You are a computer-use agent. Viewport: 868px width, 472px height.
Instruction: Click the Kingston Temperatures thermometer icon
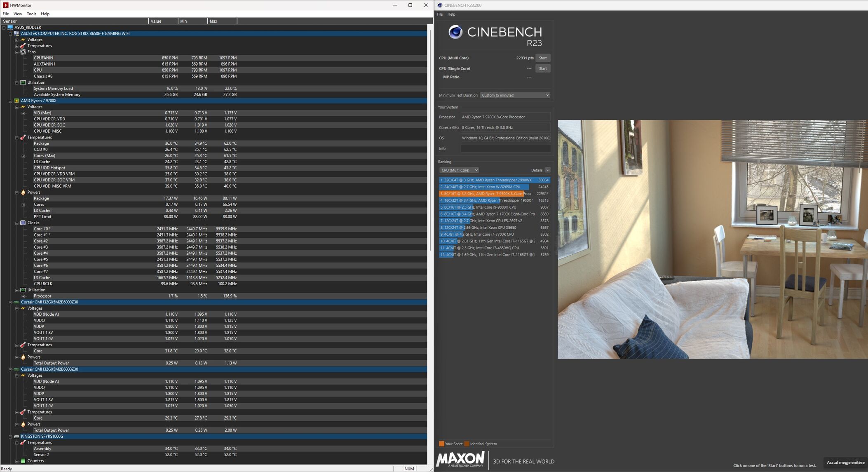click(23, 442)
